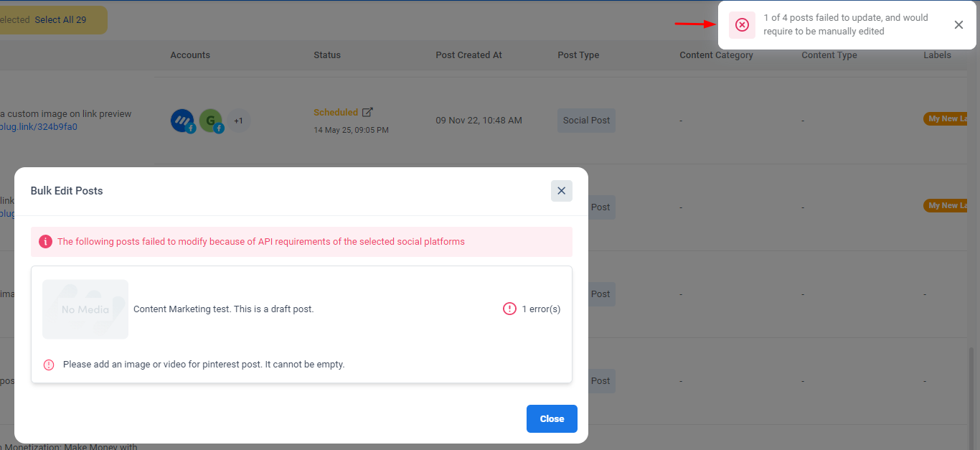
Task: Click the error icon beside the Pinterest message
Action: pos(49,365)
